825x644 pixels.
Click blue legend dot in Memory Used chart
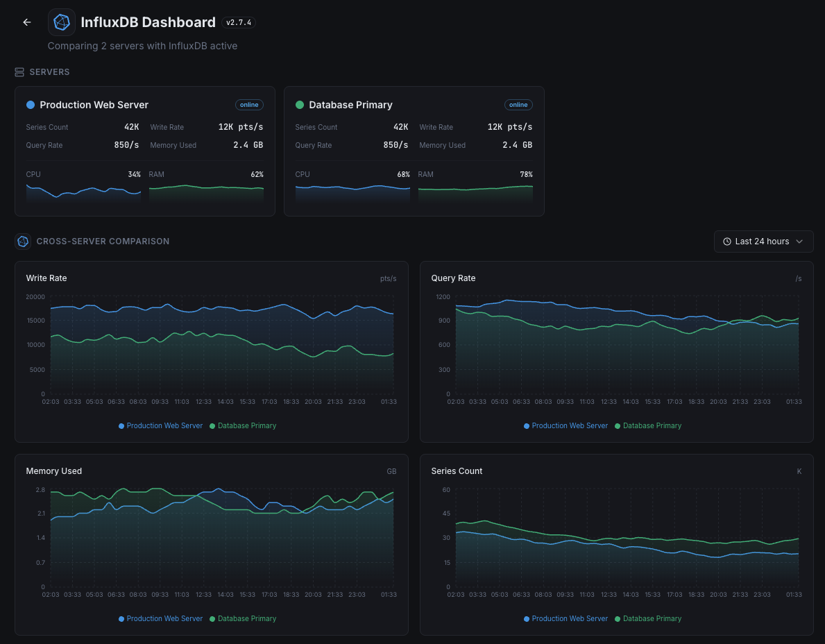(x=121, y=618)
